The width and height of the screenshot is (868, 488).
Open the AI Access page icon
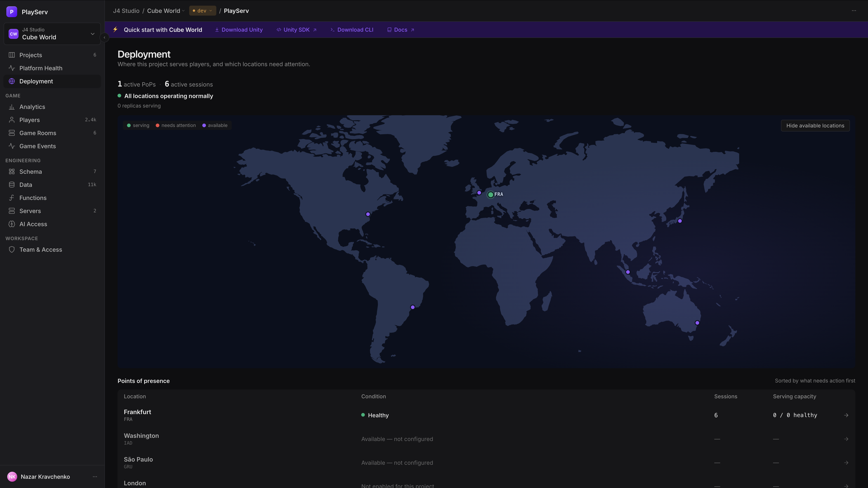12,224
